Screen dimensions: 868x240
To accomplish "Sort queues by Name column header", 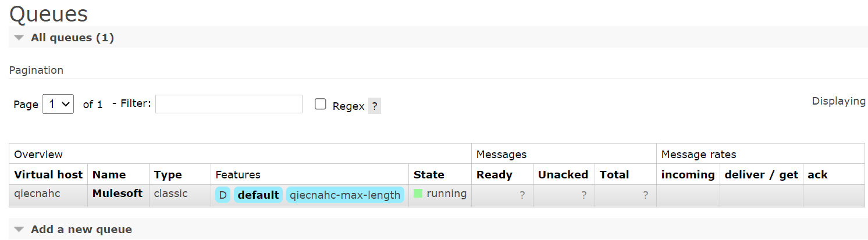I will tap(109, 174).
